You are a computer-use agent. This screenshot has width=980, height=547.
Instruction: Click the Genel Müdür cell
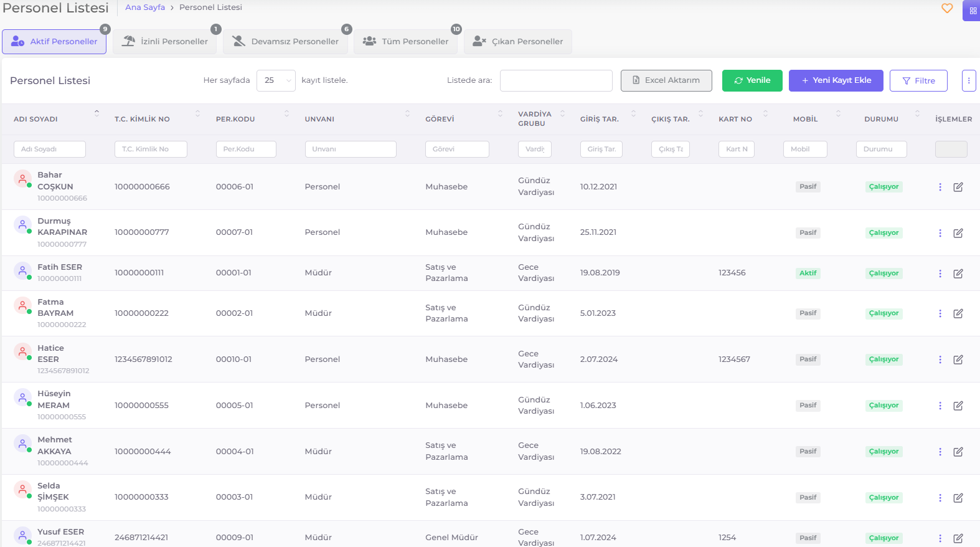(451, 538)
